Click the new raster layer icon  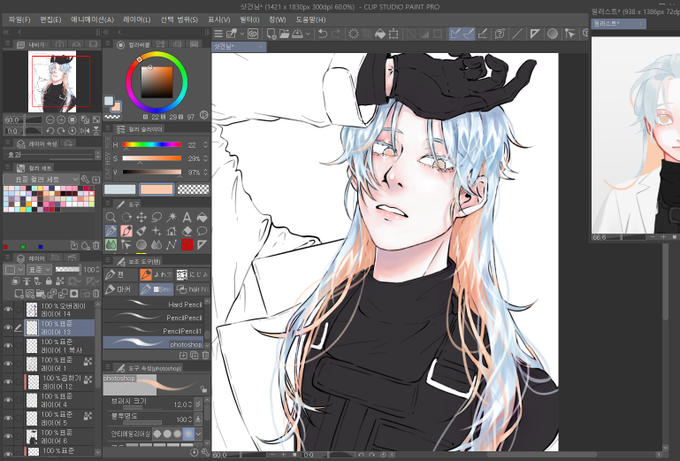click(19, 294)
